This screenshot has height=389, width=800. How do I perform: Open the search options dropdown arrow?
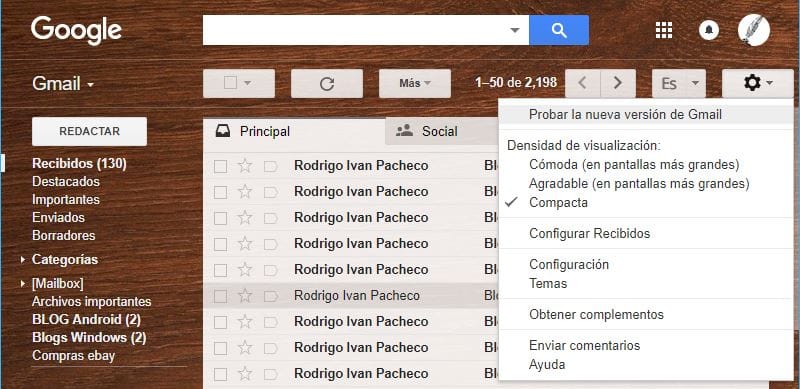(x=515, y=30)
